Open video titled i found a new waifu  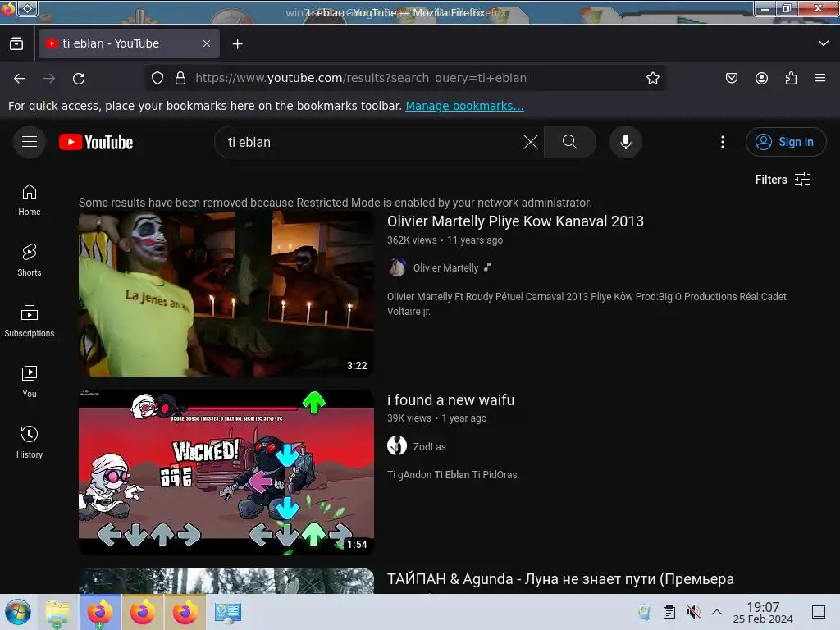[450, 400]
